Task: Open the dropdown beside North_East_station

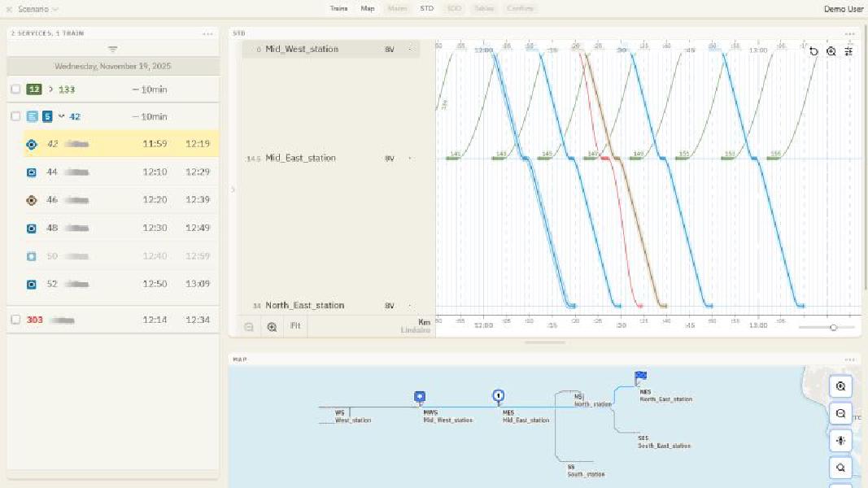Action: coord(410,306)
